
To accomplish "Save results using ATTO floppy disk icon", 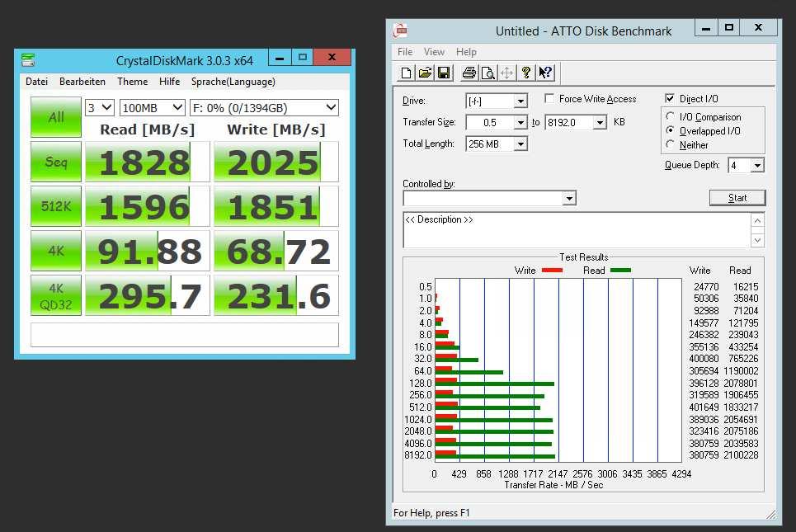I will pos(444,73).
